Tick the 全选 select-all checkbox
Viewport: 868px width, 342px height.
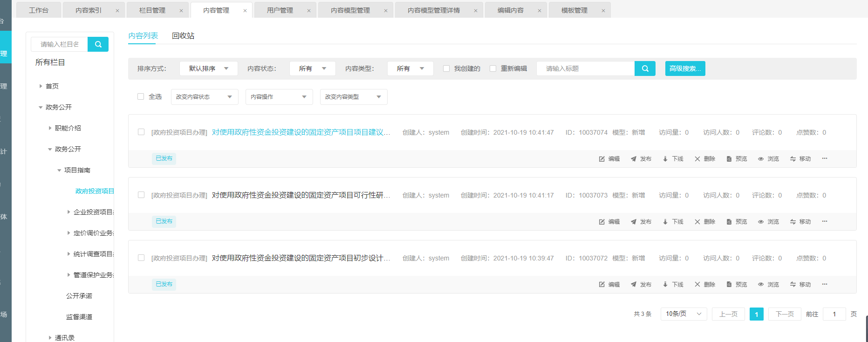click(141, 96)
